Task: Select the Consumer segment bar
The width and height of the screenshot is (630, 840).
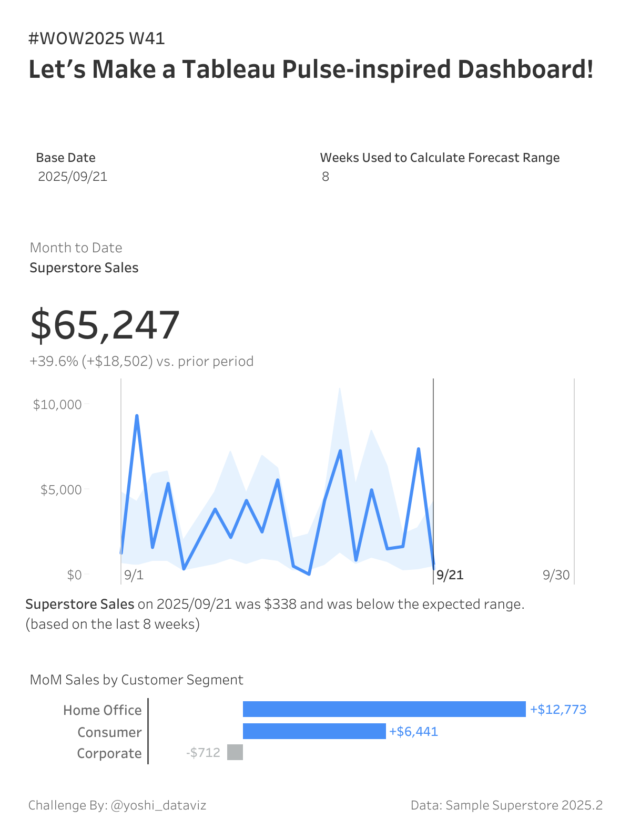Action: click(x=314, y=731)
